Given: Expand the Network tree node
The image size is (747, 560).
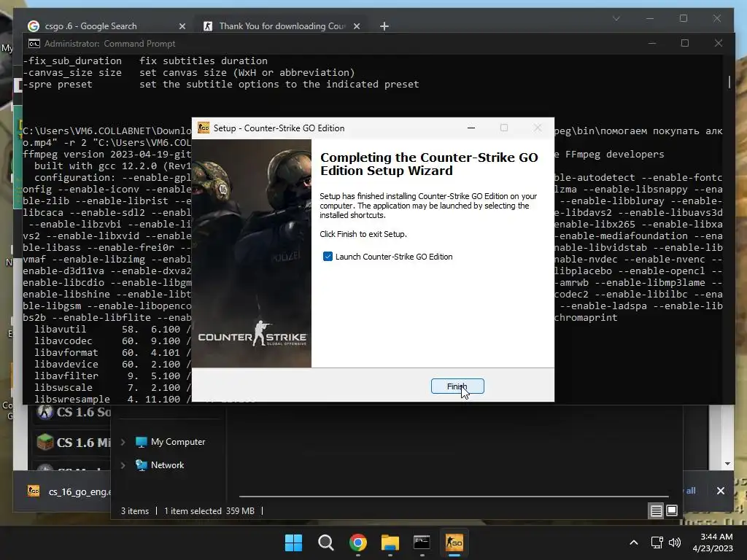Looking at the screenshot, I should tap(123, 465).
